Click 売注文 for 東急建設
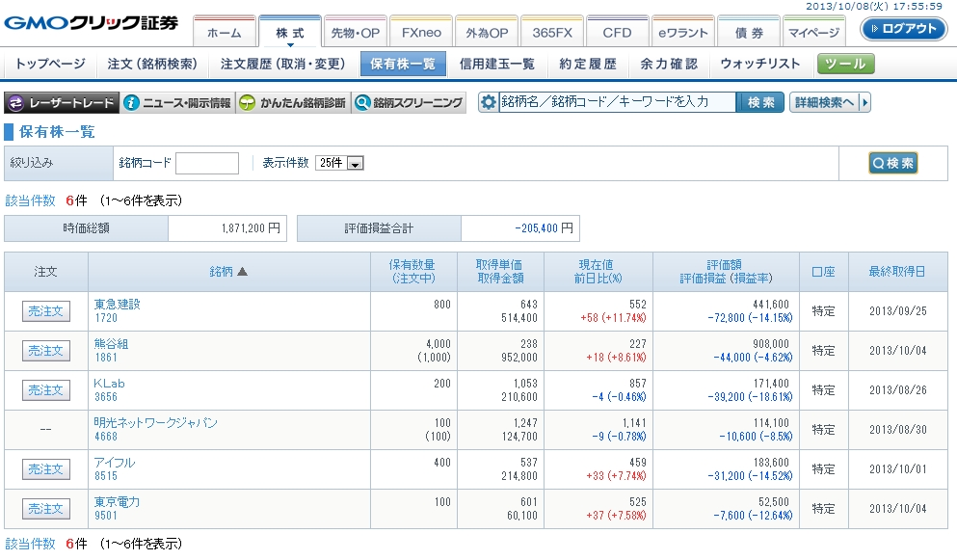 coord(46,311)
